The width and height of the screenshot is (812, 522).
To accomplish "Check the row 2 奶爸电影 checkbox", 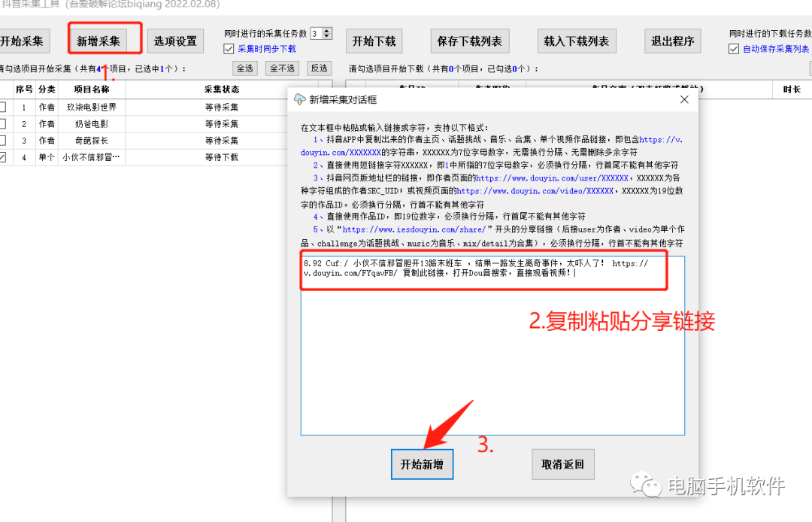I will [x=2, y=124].
